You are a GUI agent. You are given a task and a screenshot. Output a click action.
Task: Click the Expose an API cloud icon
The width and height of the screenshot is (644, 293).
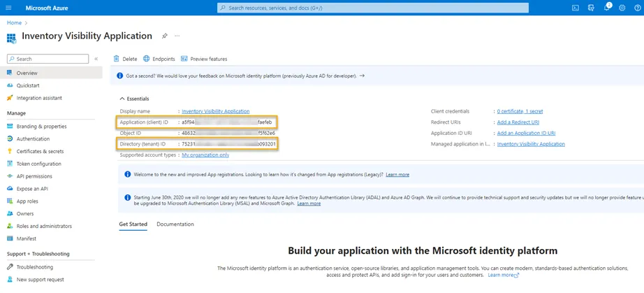tap(10, 189)
